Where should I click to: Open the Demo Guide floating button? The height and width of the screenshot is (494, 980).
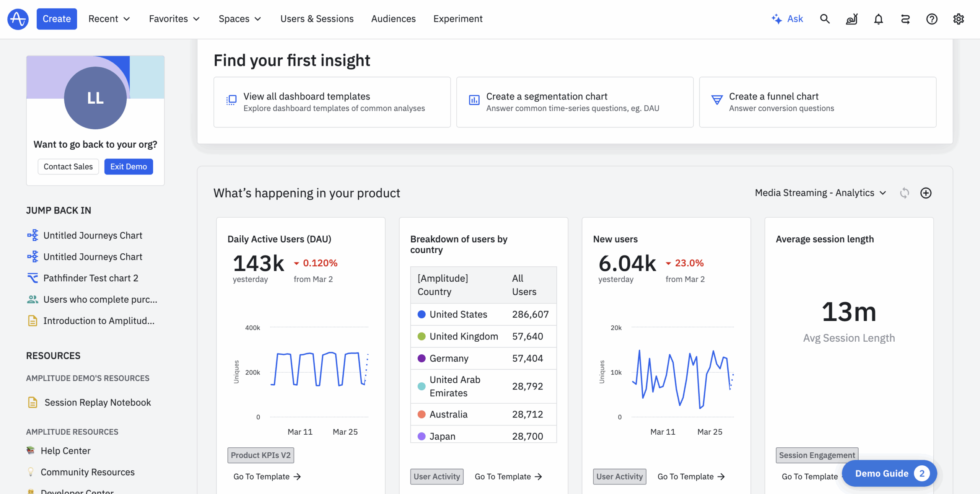(x=890, y=473)
